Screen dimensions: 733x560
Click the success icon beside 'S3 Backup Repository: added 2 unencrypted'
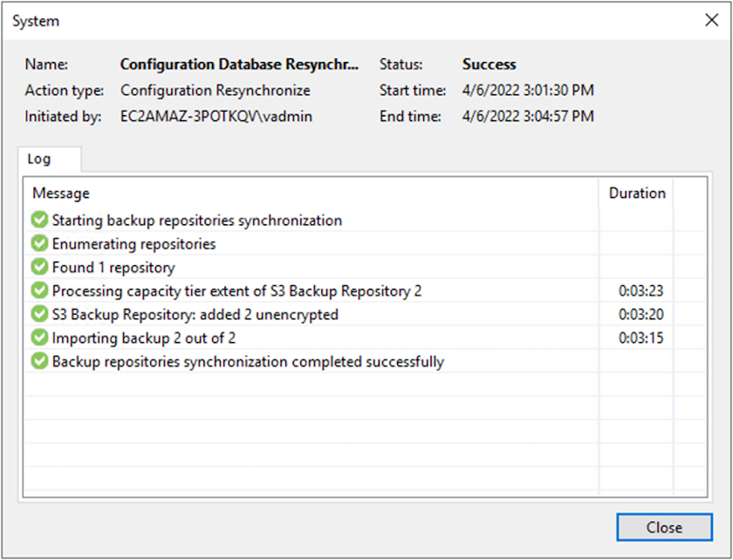click(x=39, y=314)
